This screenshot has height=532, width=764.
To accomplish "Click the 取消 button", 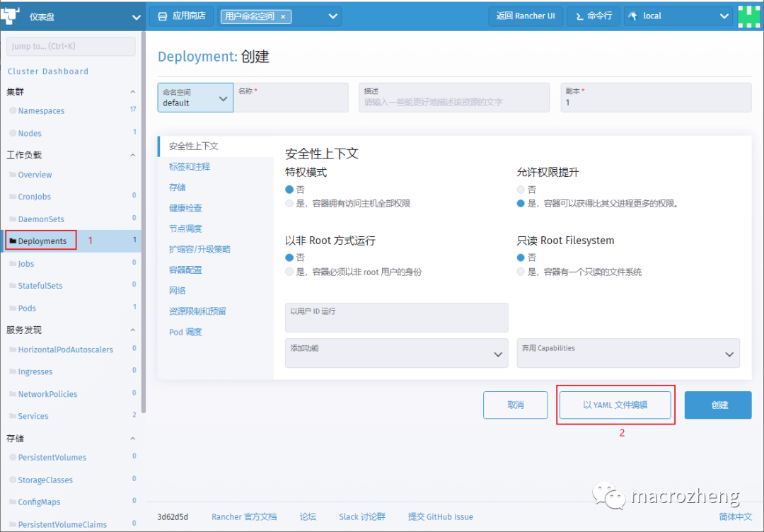I will click(516, 405).
